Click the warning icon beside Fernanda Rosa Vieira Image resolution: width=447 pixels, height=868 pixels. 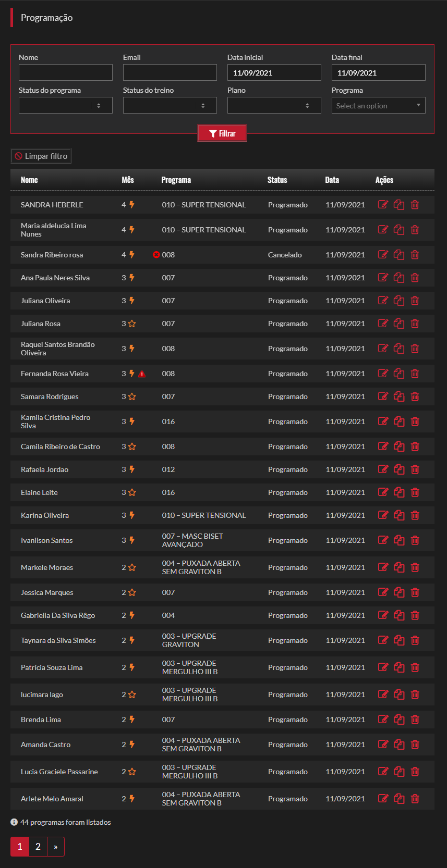(142, 374)
